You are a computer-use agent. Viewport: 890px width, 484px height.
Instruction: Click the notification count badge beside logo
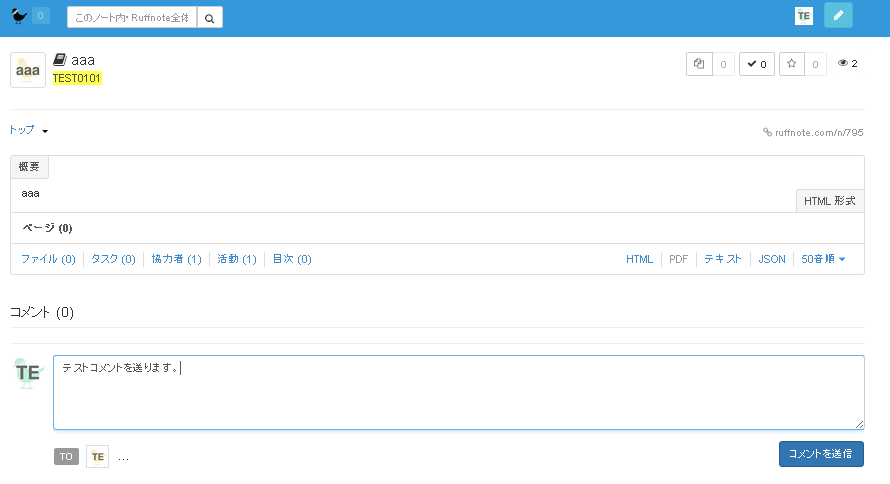(x=40, y=15)
